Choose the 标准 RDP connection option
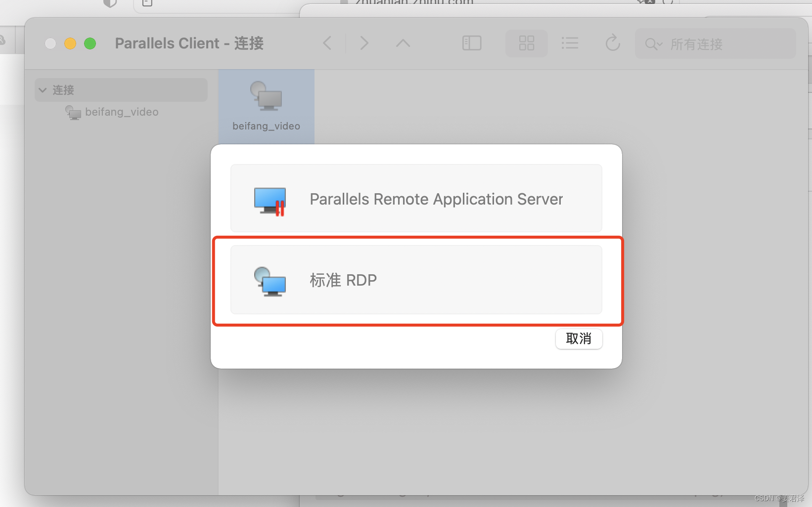 [416, 280]
